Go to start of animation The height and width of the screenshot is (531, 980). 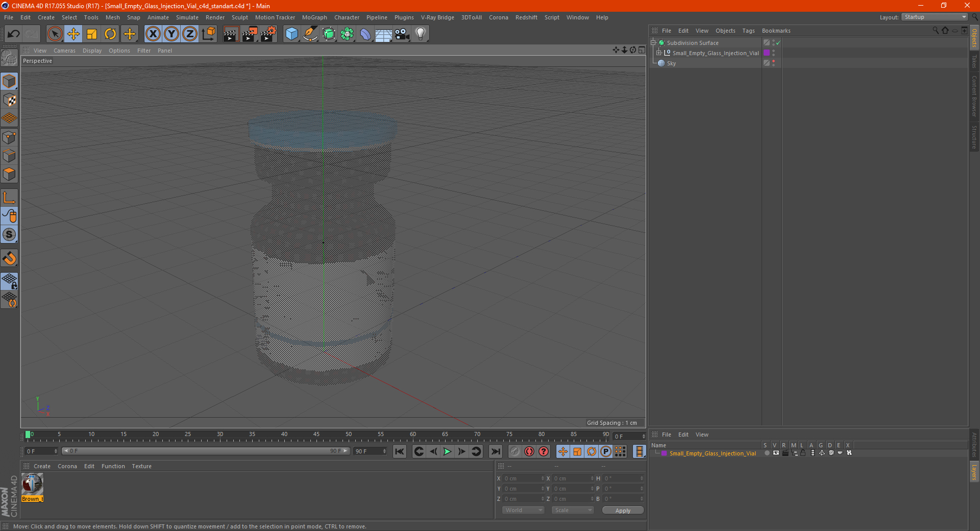(x=400, y=451)
